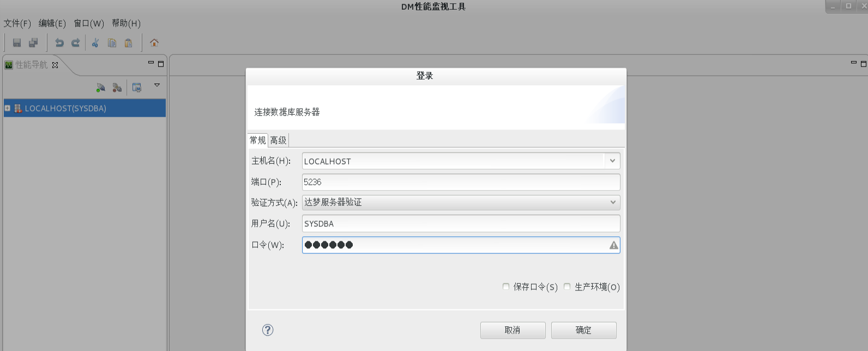Close the 性能导航 tab

pos(55,65)
